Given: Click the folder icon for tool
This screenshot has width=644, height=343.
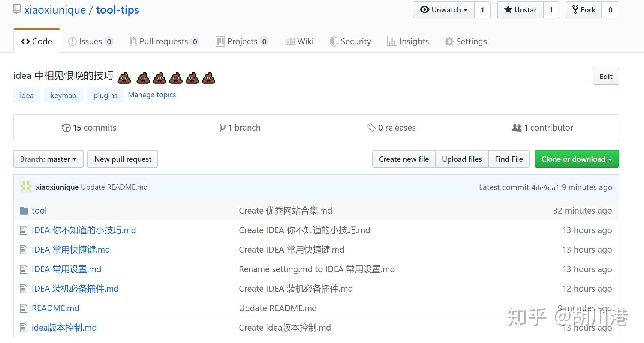Looking at the screenshot, I should pos(24,211).
